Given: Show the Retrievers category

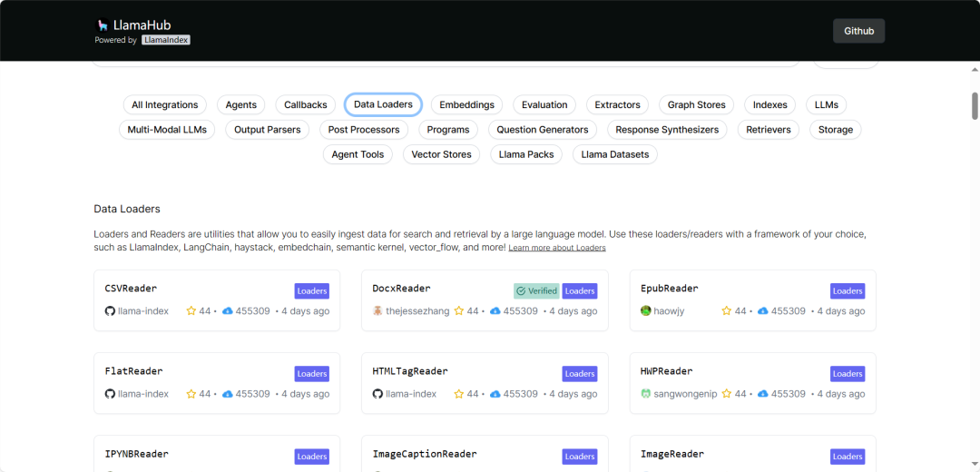Looking at the screenshot, I should pos(769,130).
